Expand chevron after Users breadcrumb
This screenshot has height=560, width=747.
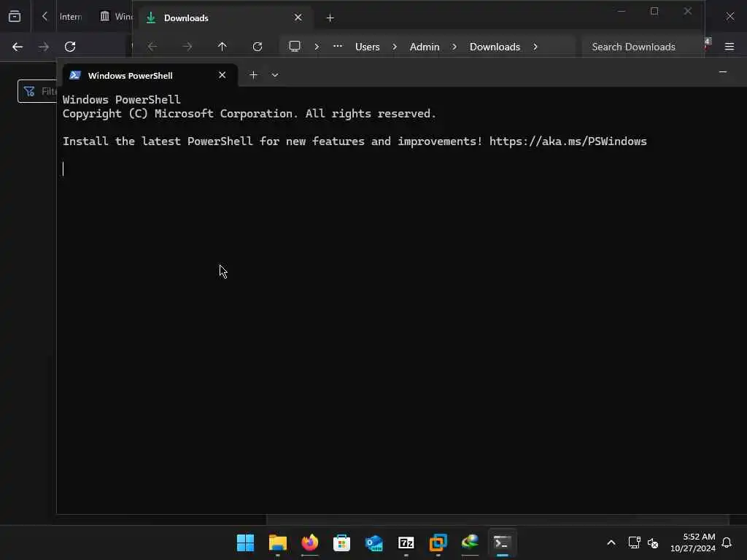(x=395, y=47)
